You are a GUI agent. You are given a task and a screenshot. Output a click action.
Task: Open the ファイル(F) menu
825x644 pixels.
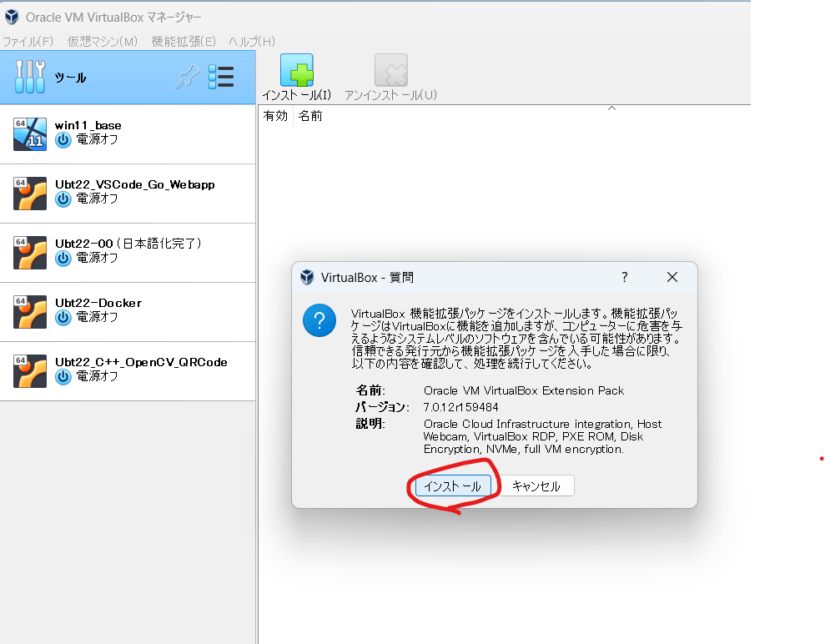[x=28, y=41]
